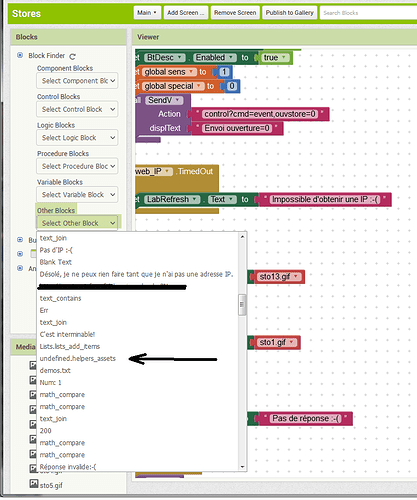417x500 pixels.
Task: Pick Lists.lists_add_items from the list
Action: (x=70, y=347)
